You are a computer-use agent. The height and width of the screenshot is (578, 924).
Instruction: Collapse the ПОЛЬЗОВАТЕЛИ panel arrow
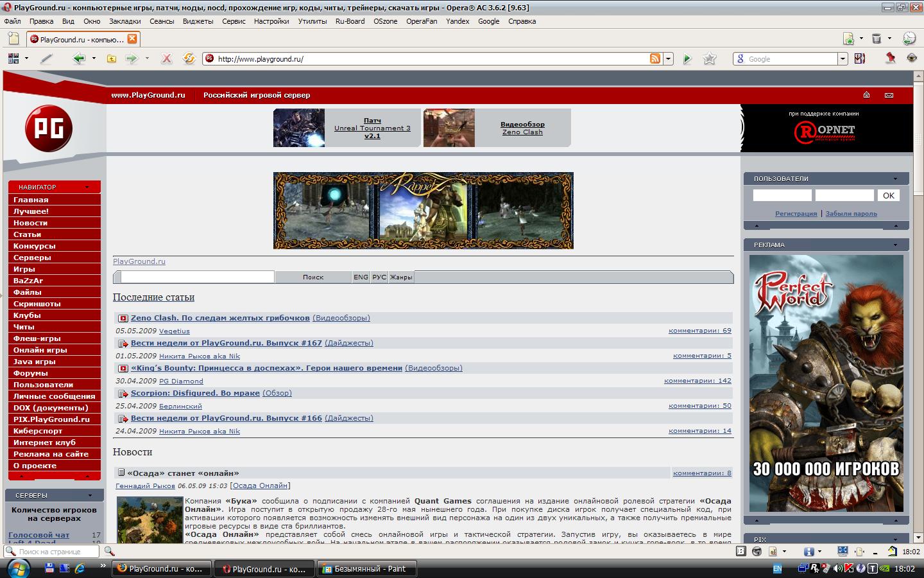[895, 179]
